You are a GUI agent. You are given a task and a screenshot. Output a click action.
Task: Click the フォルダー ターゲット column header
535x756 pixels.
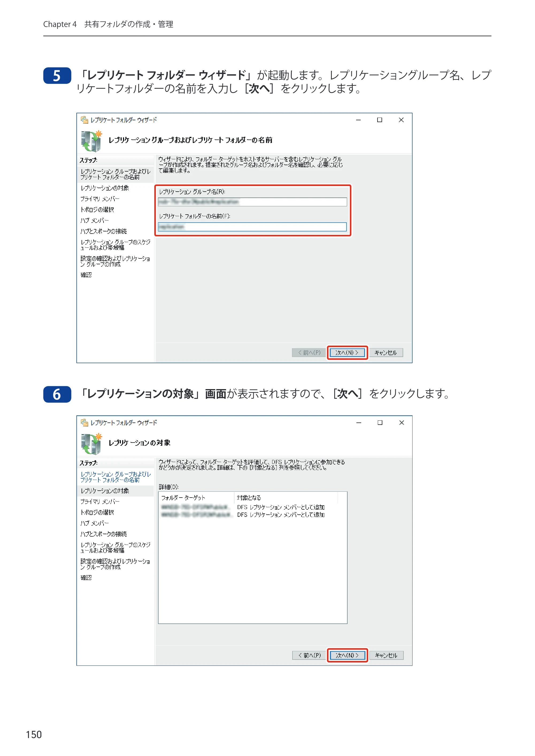tap(196, 498)
